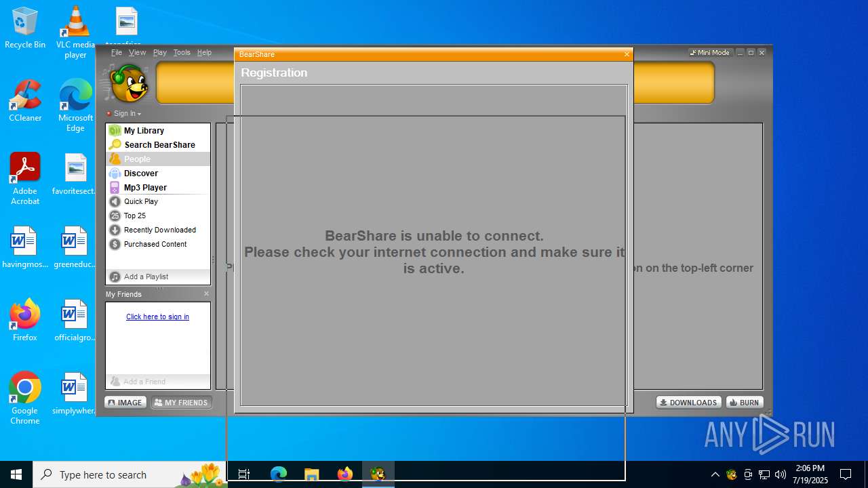The height and width of the screenshot is (488, 868).
Task: Open the File menu
Action: click(117, 52)
